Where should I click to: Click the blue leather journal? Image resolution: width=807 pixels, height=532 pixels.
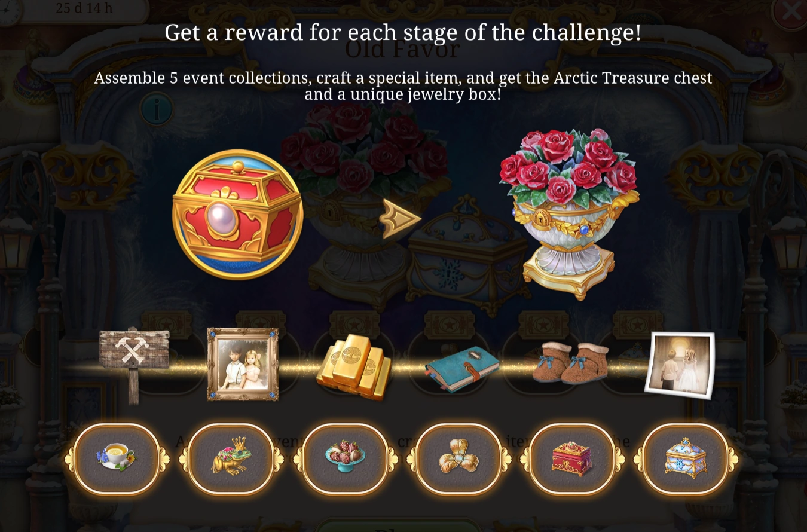pyautogui.click(x=463, y=368)
